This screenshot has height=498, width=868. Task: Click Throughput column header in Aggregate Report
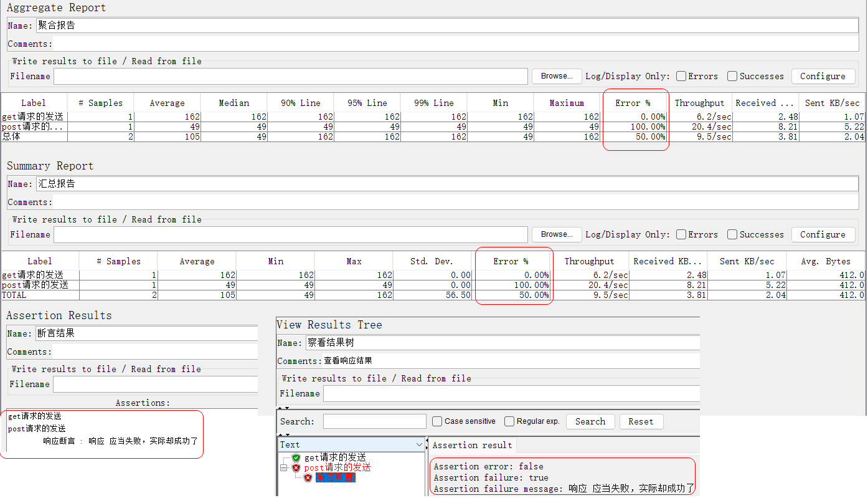coord(699,103)
